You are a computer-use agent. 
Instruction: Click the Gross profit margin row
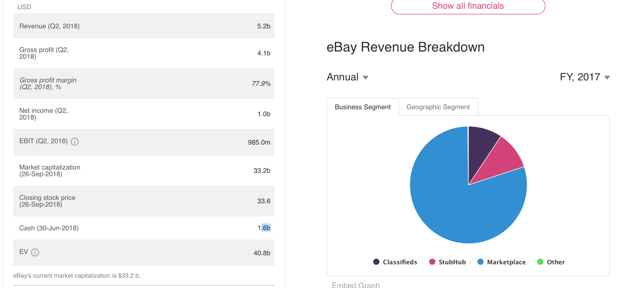coord(144,83)
